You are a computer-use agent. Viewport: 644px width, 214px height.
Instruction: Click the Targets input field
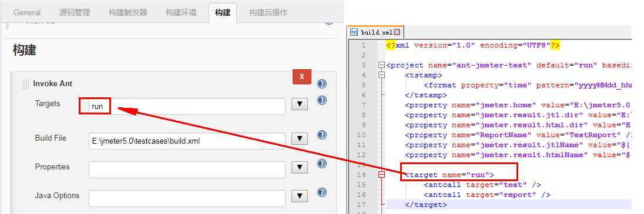[x=187, y=106]
